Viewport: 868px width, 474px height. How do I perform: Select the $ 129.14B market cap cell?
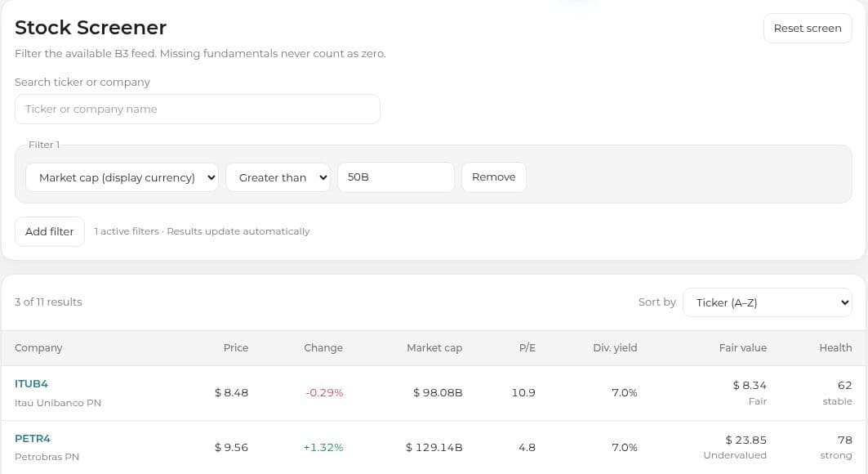click(434, 447)
